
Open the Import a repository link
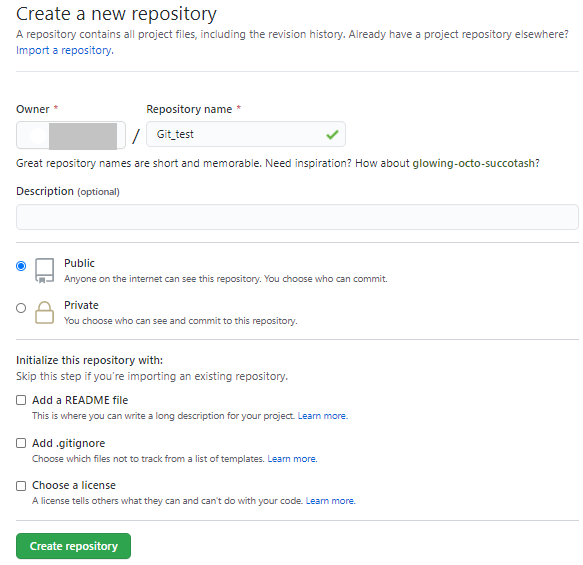point(65,50)
